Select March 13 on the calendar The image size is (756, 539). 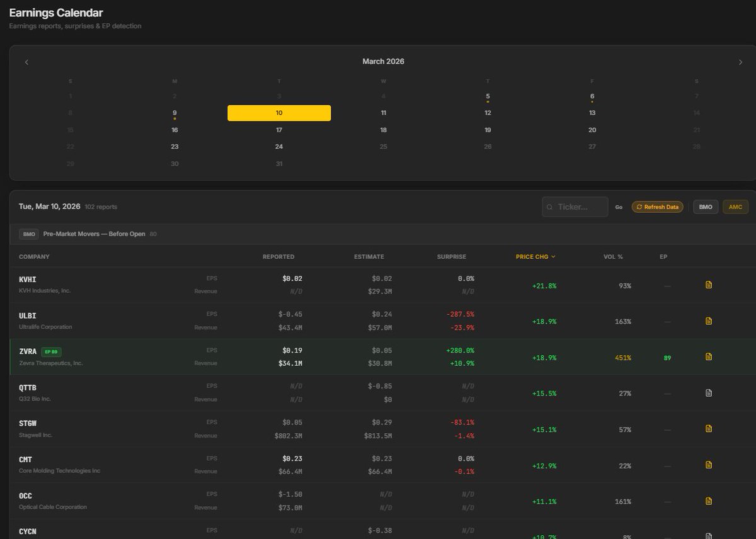592,113
